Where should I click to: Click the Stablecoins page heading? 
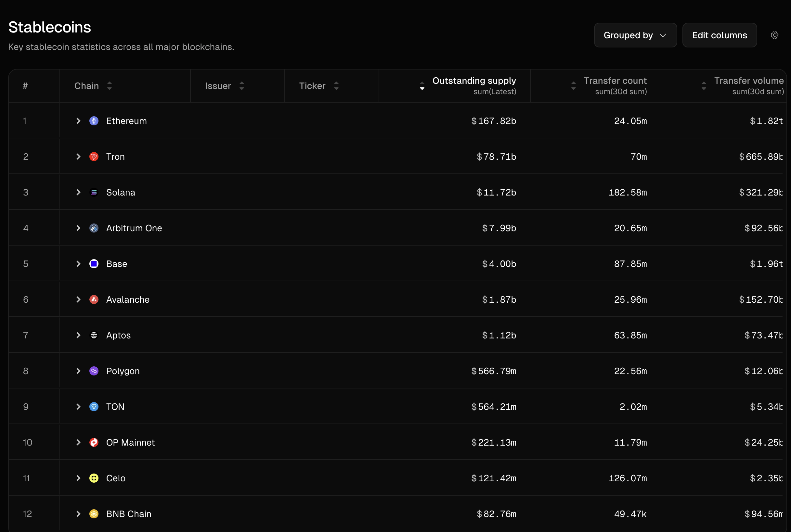pos(50,27)
